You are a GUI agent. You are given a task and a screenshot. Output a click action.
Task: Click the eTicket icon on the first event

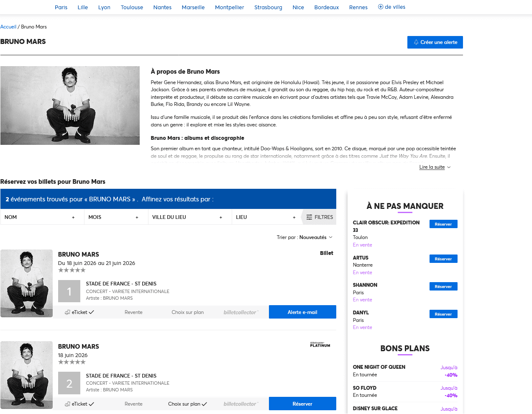pos(66,312)
